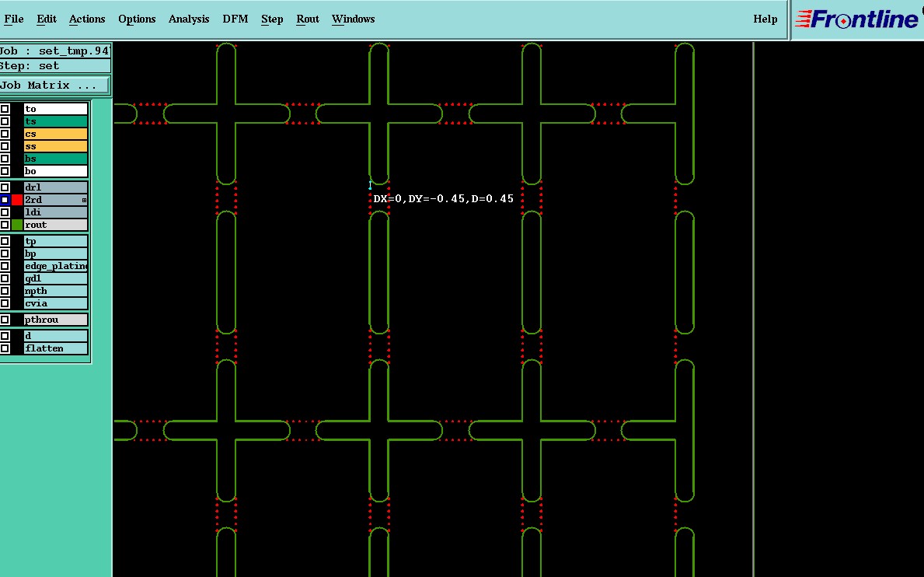Select the 'cs' layer name
Viewport: 924px width, 577px height.
pyautogui.click(x=55, y=134)
